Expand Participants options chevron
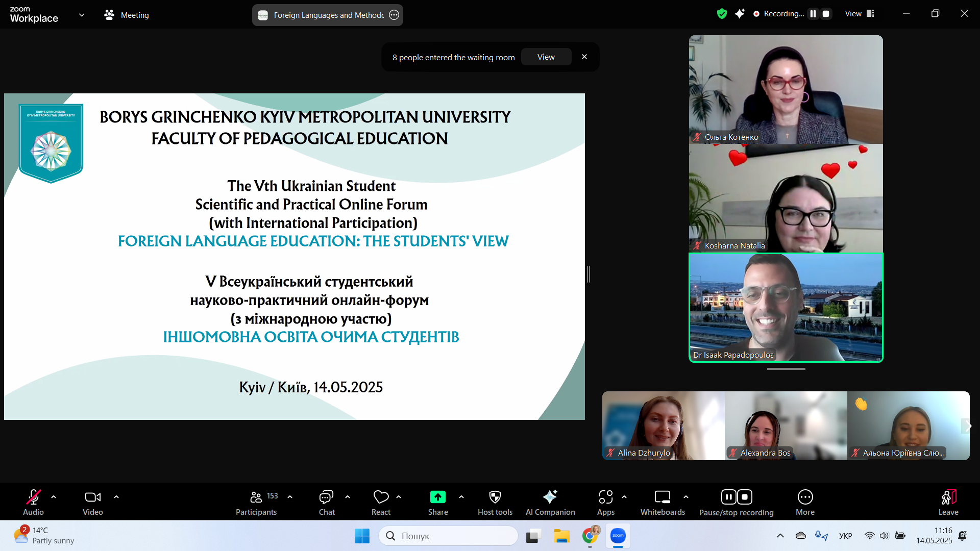The image size is (980, 551). click(290, 496)
